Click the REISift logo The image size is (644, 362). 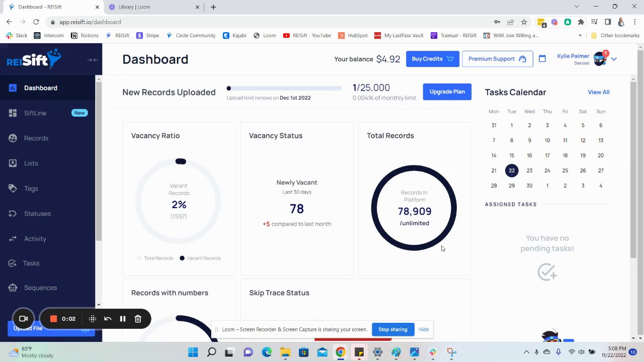click(34, 59)
